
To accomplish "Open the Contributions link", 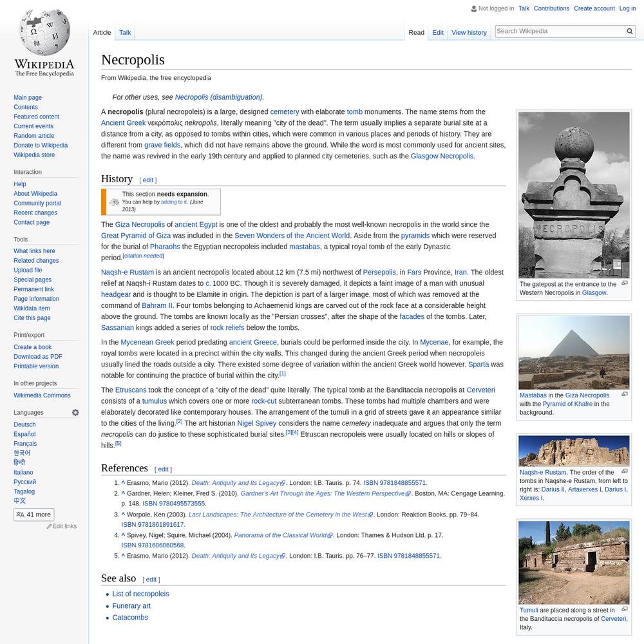I will (x=551, y=8).
